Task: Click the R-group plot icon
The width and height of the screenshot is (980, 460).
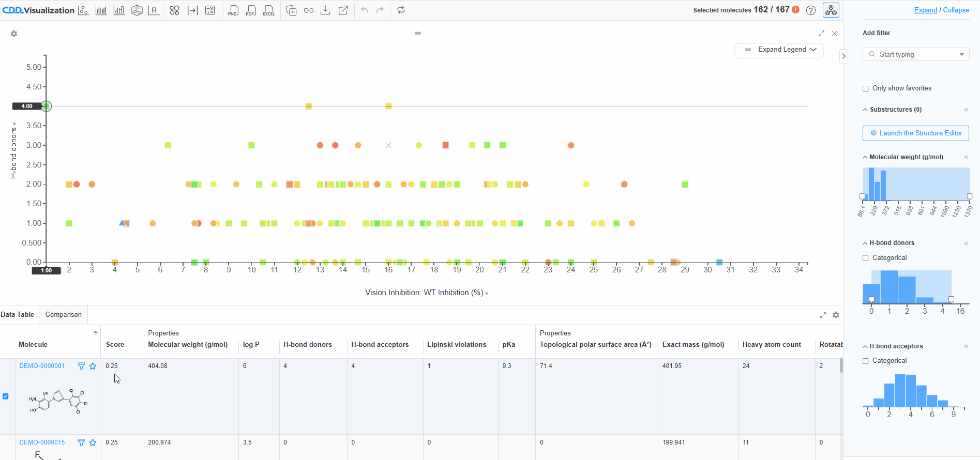Action: [x=154, y=10]
